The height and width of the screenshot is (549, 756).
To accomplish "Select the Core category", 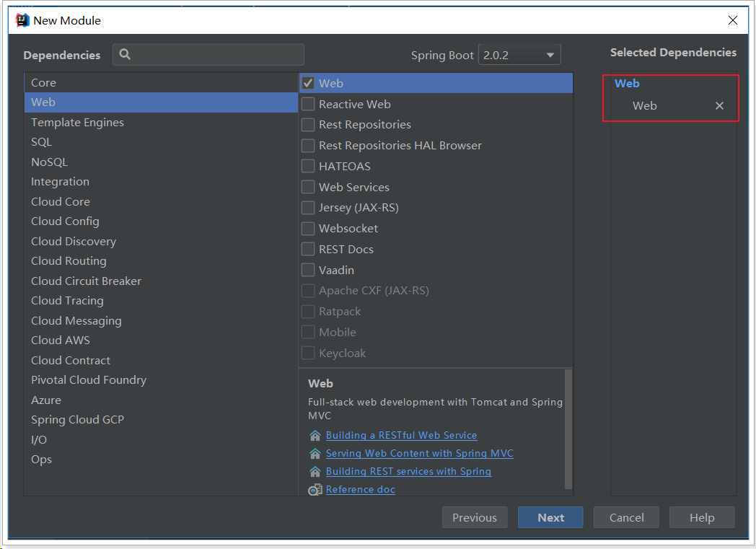I will tap(161, 82).
